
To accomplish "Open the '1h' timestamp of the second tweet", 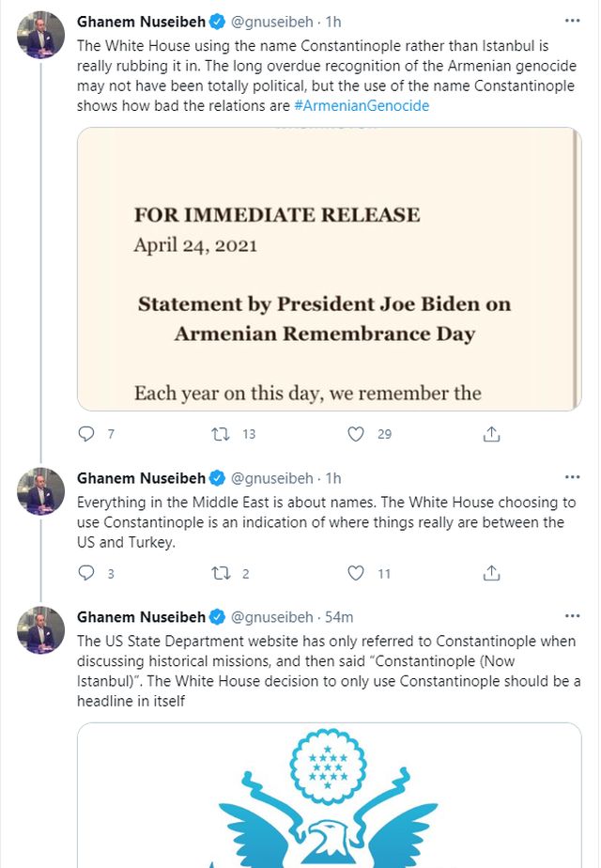I will [332, 477].
